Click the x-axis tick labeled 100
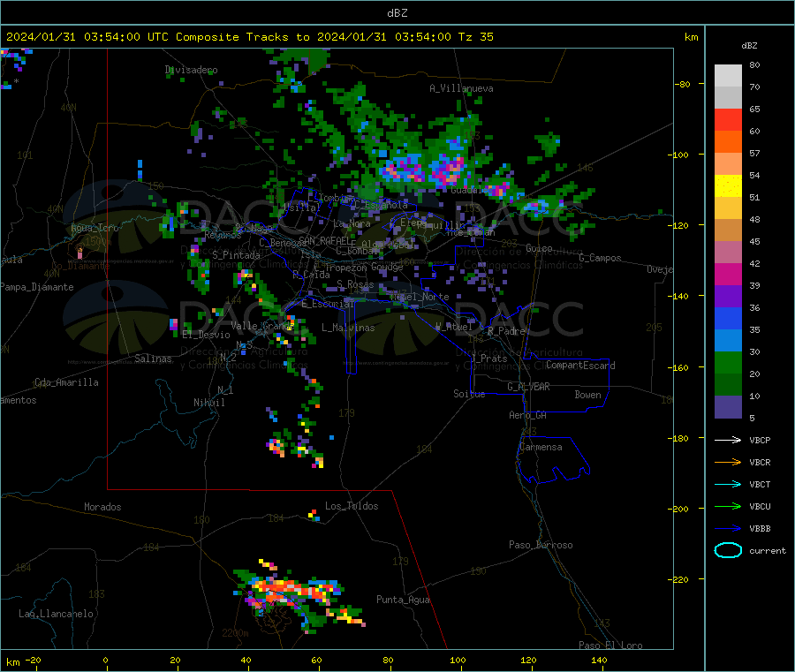795x672 pixels. point(458,660)
